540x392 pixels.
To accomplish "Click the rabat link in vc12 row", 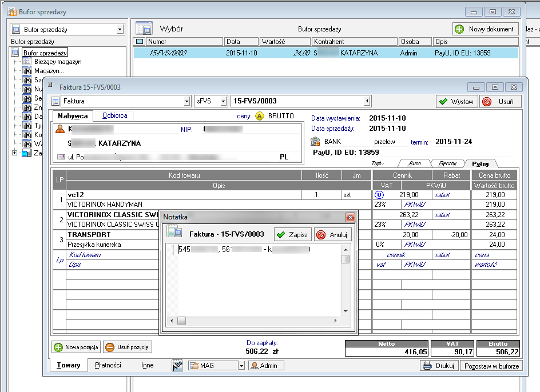I will tap(442, 195).
